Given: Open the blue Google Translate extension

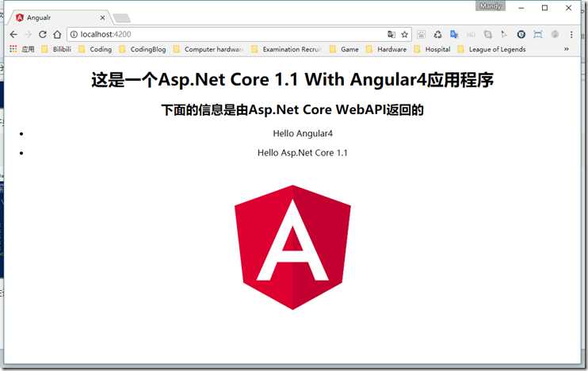Looking at the screenshot, I should (x=454, y=35).
